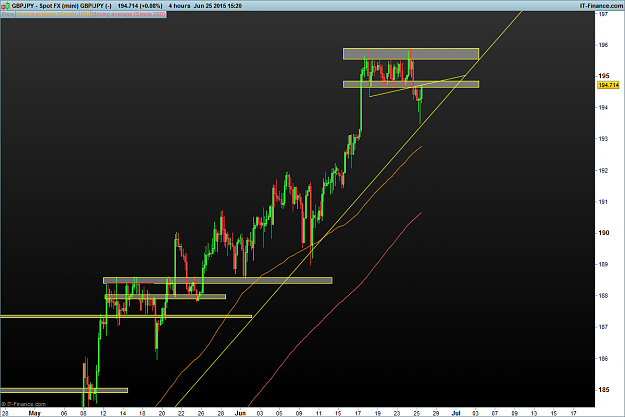This screenshot has height=417, width=625.
Task: Click the GBP/JPY Spot FX chart title
Action: click(x=62, y=6)
